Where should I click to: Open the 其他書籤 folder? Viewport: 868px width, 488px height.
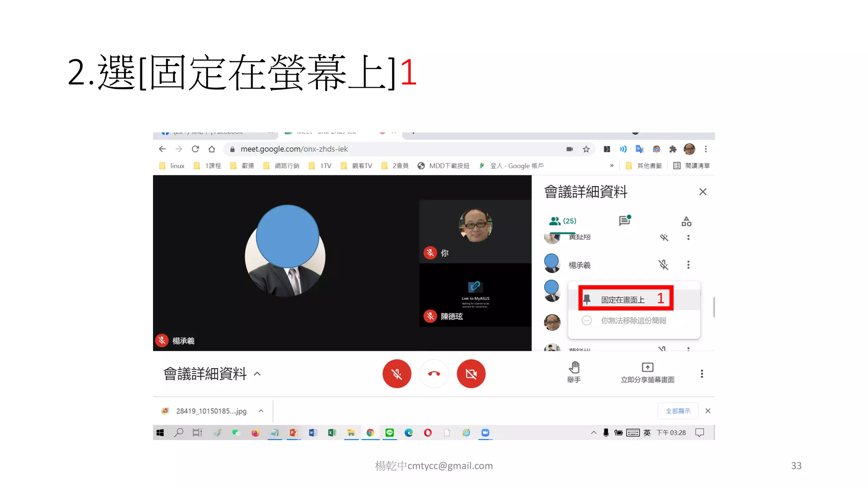644,166
